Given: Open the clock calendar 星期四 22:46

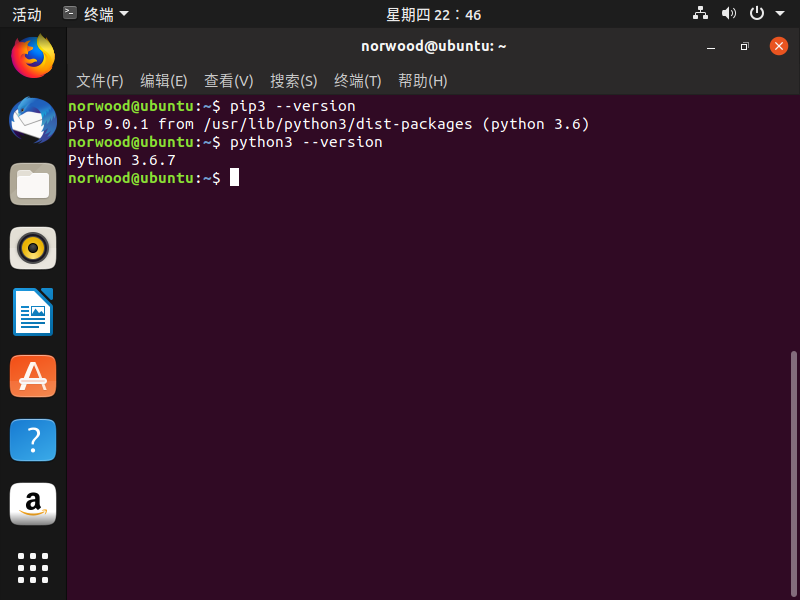Looking at the screenshot, I should tap(434, 14).
